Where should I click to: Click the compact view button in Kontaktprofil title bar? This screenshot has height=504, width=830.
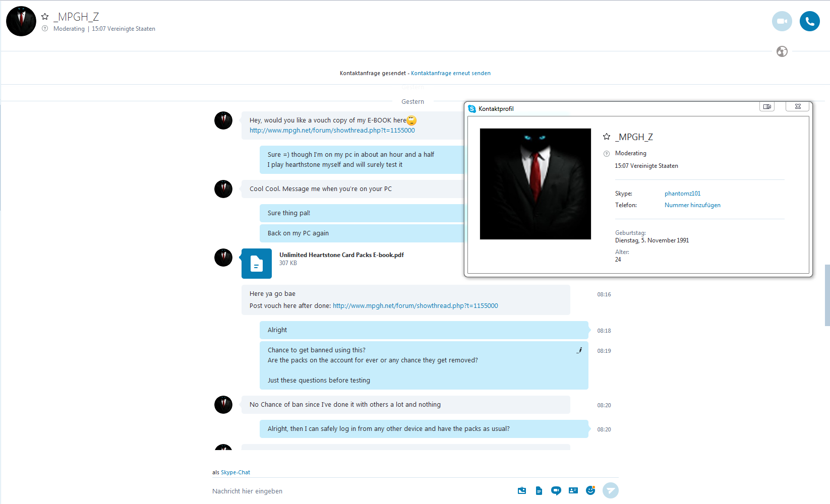point(767,106)
